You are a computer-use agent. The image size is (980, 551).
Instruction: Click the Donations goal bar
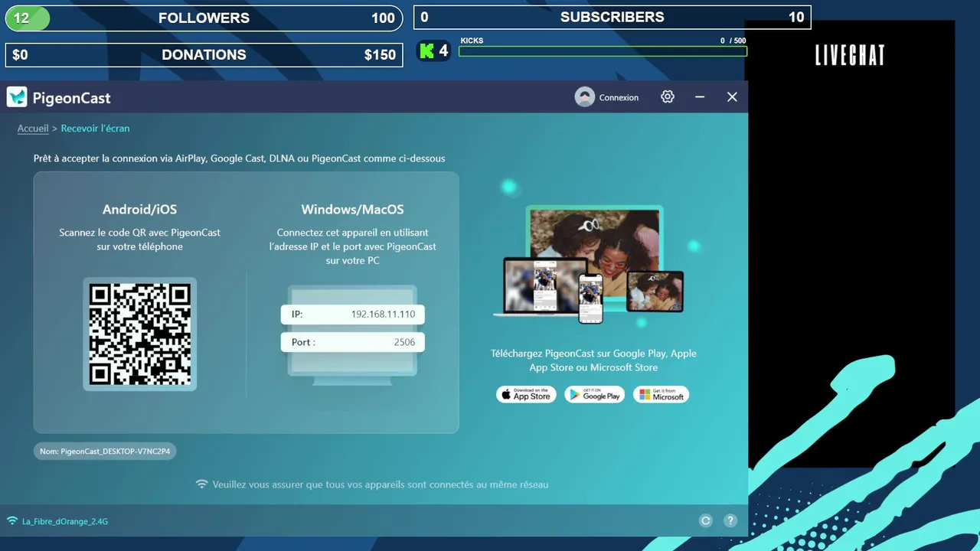click(204, 55)
